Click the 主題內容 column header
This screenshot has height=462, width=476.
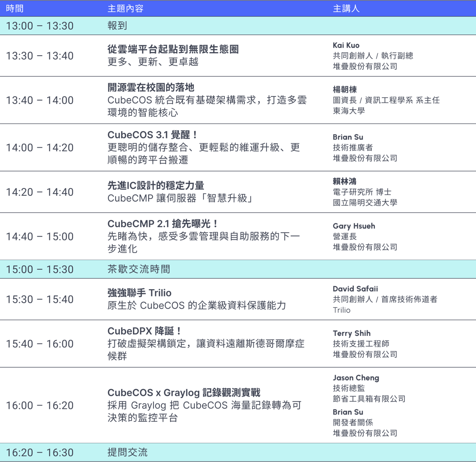125,8
